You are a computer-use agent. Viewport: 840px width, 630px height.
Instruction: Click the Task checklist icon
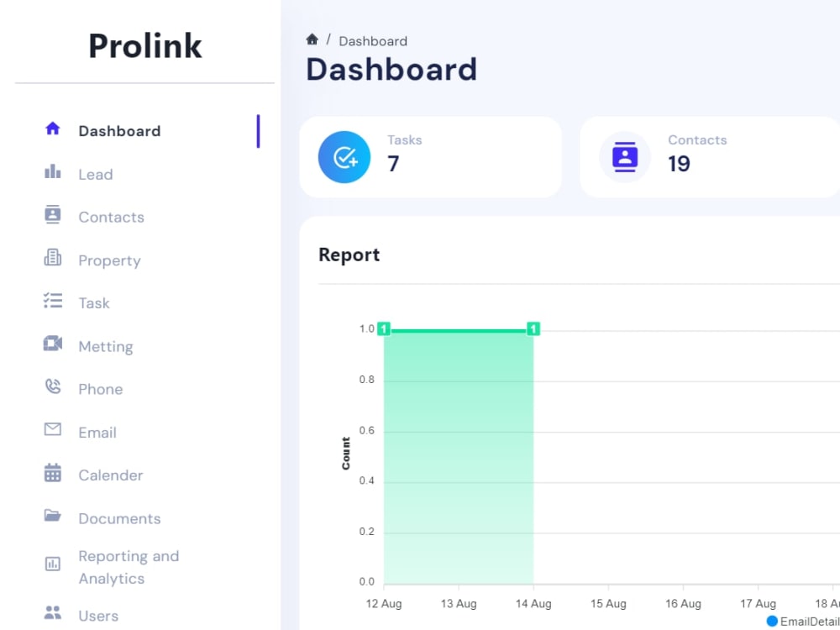pos(52,301)
